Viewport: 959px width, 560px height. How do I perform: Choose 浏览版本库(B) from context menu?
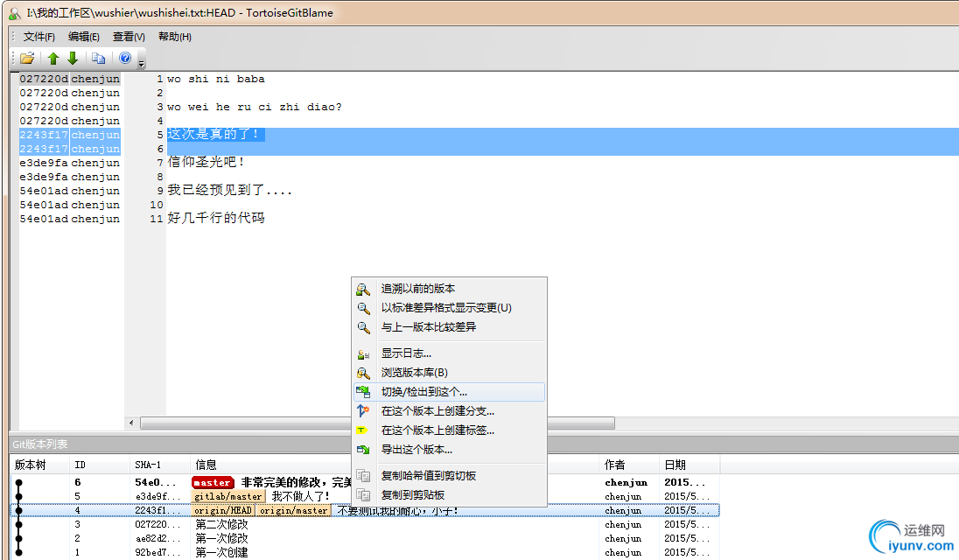450,373
